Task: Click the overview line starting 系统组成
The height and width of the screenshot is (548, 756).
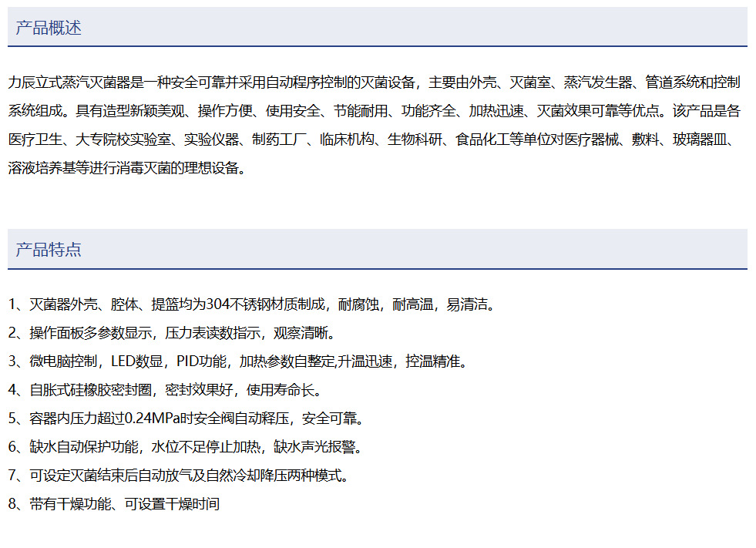Action: click(x=374, y=111)
